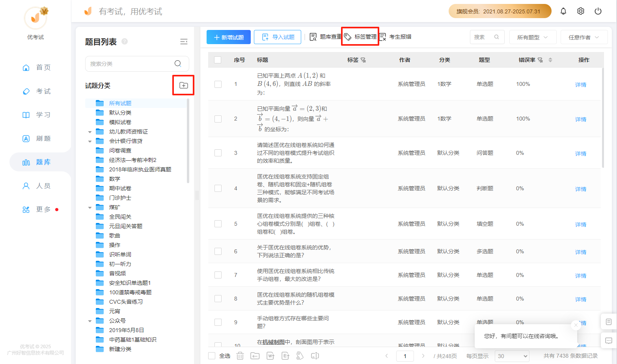Click the 标签 column filter icon
The width and height of the screenshot is (617, 364).
pos(363,60)
